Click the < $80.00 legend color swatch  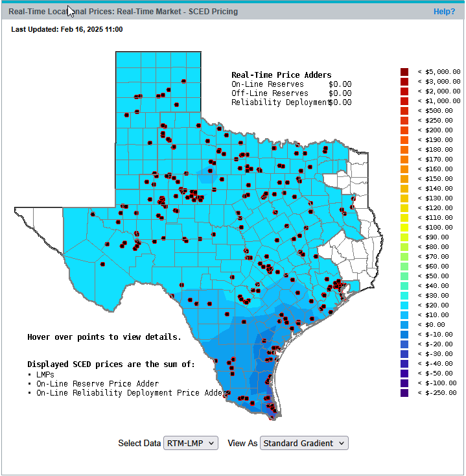click(x=404, y=247)
